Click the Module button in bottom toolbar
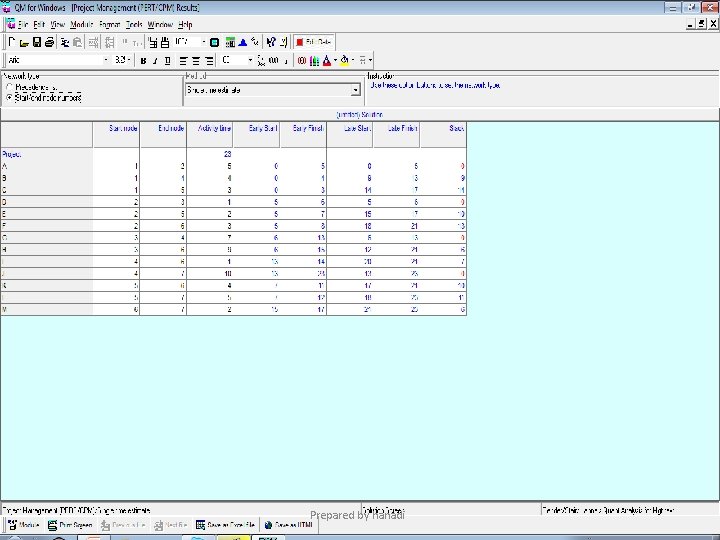720x540 pixels. (24, 525)
